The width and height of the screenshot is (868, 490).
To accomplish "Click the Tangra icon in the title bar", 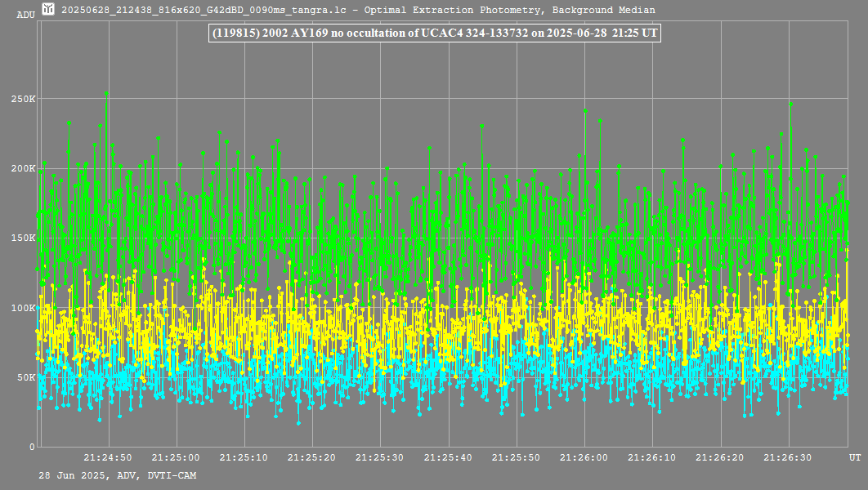I will [49, 9].
